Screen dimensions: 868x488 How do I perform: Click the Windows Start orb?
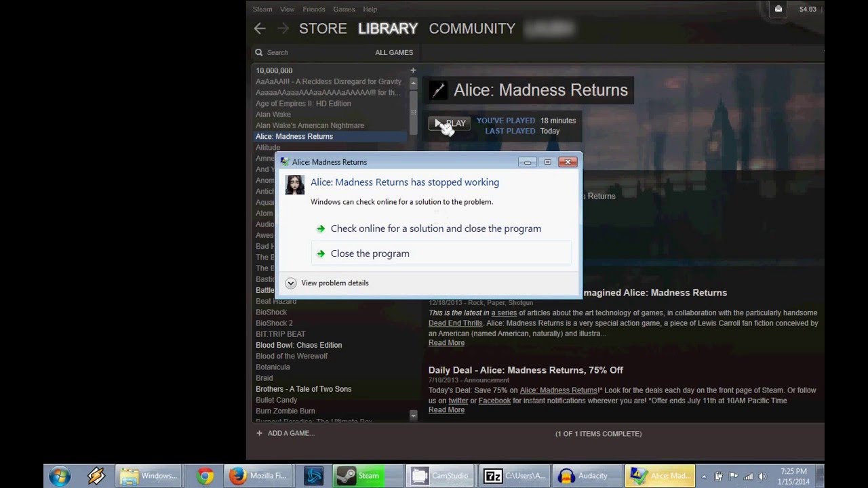point(60,476)
